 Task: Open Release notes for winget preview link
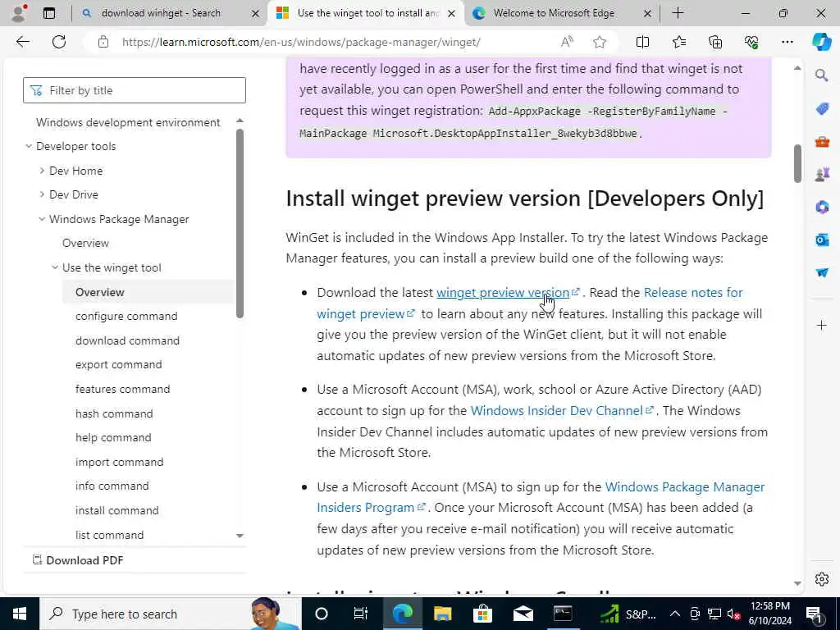pyautogui.click(x=693, y=293)
